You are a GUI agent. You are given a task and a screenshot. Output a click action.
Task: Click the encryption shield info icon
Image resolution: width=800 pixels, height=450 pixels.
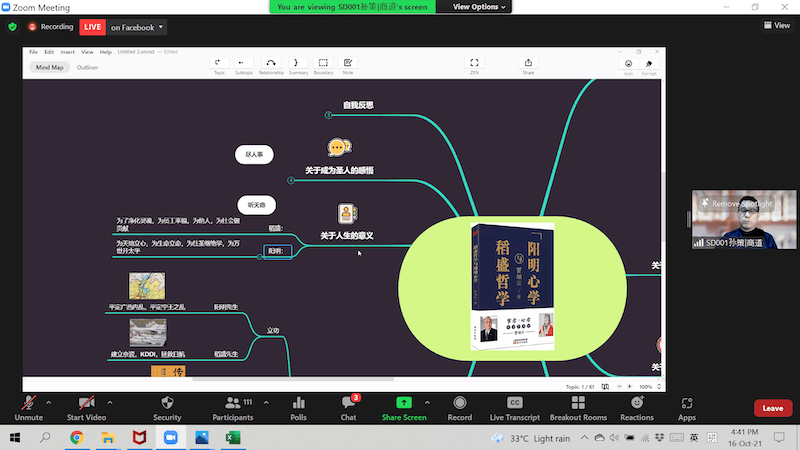tap(13, 27)
